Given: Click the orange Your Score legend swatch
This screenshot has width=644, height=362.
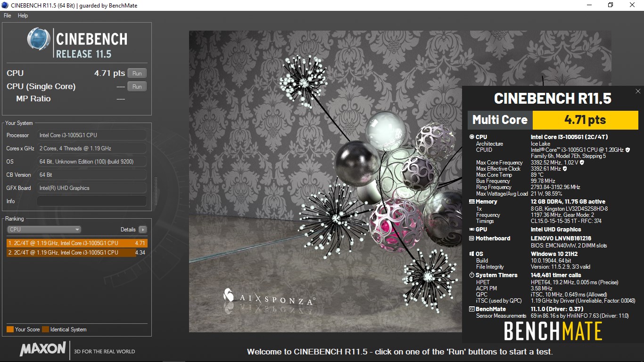Looking at the screenshot, I should click(10, 329).
